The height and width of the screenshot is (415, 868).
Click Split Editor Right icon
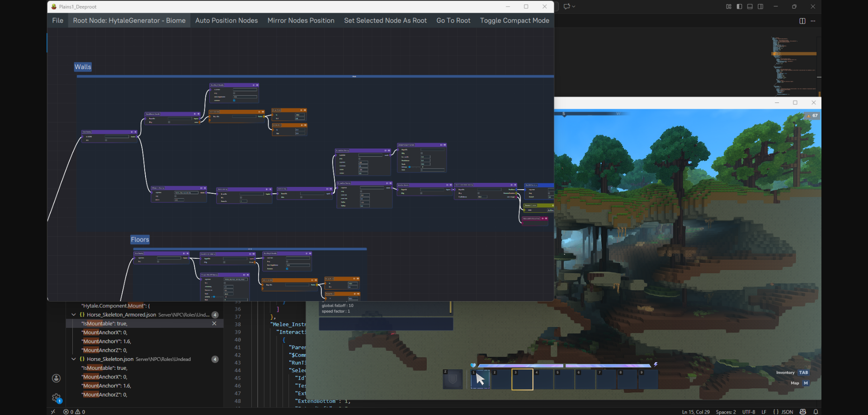coord(802,21)
